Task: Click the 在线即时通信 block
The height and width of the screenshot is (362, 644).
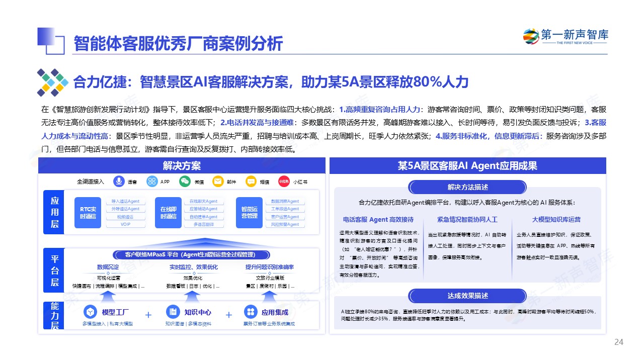Action: [x=169, y=213]
